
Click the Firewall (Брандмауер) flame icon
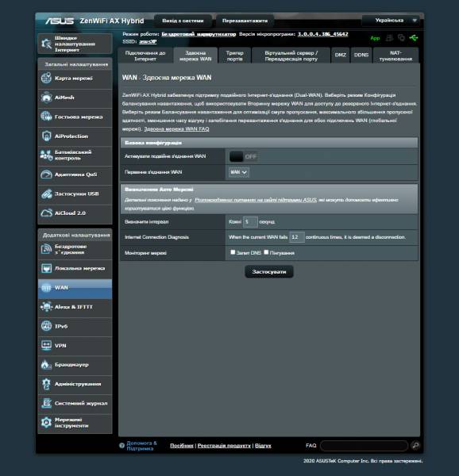pyautogui.click(x=46, y=365)
